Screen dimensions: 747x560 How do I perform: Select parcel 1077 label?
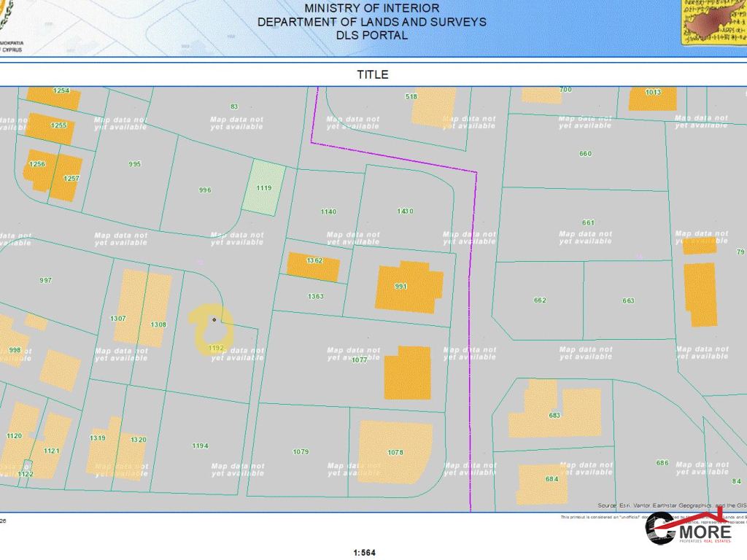pos(359,360)
